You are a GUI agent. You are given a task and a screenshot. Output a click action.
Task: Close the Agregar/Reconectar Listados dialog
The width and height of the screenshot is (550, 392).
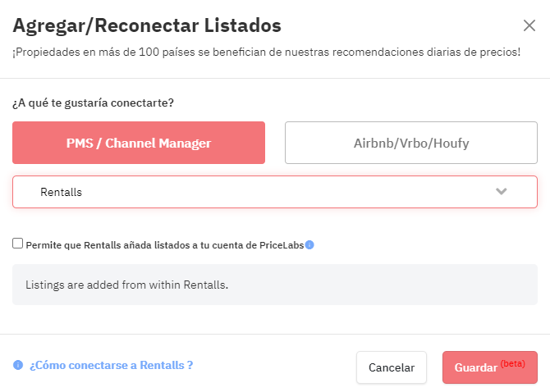tap(529, 25)
